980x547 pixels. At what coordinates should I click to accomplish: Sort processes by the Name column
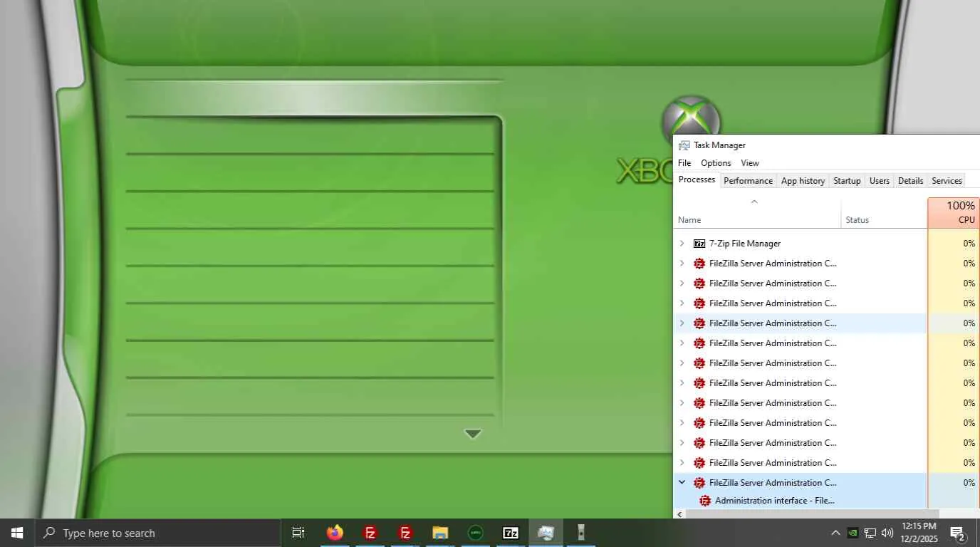coord(757,213)
